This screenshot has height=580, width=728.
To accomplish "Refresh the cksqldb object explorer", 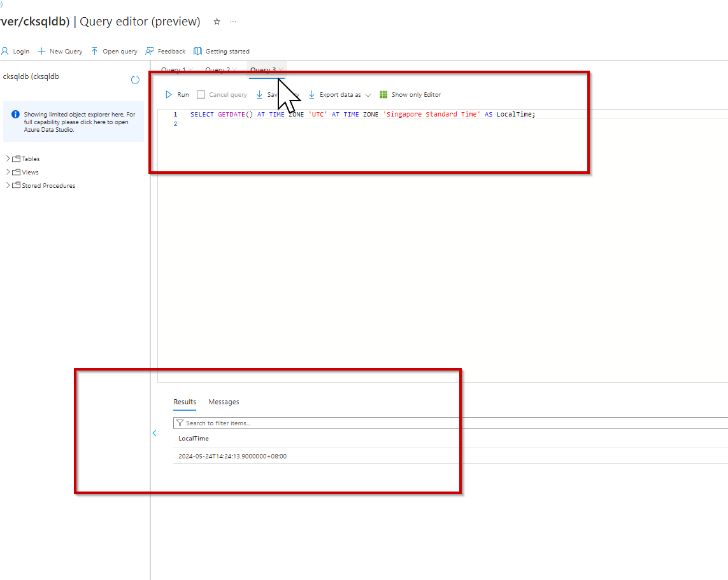I will 134,80.
